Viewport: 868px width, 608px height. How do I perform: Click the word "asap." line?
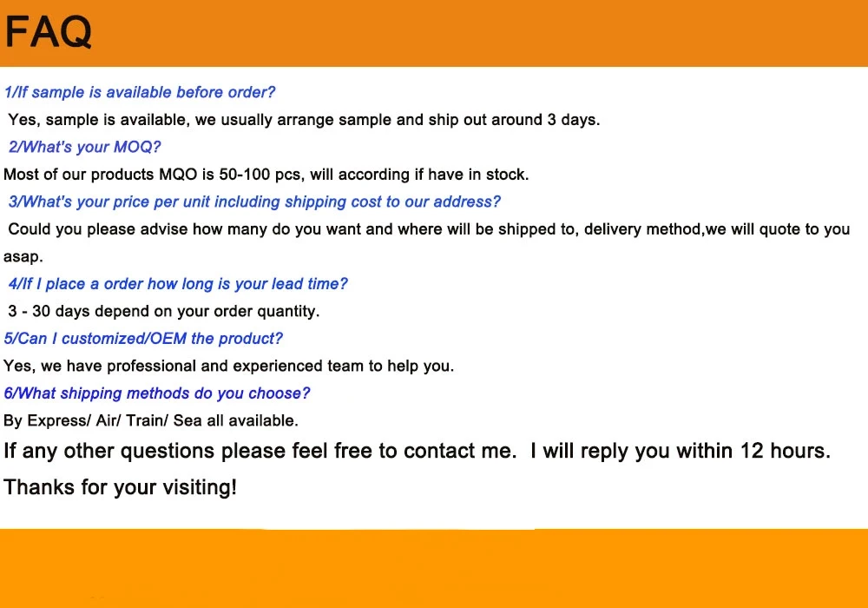(23, 257)
